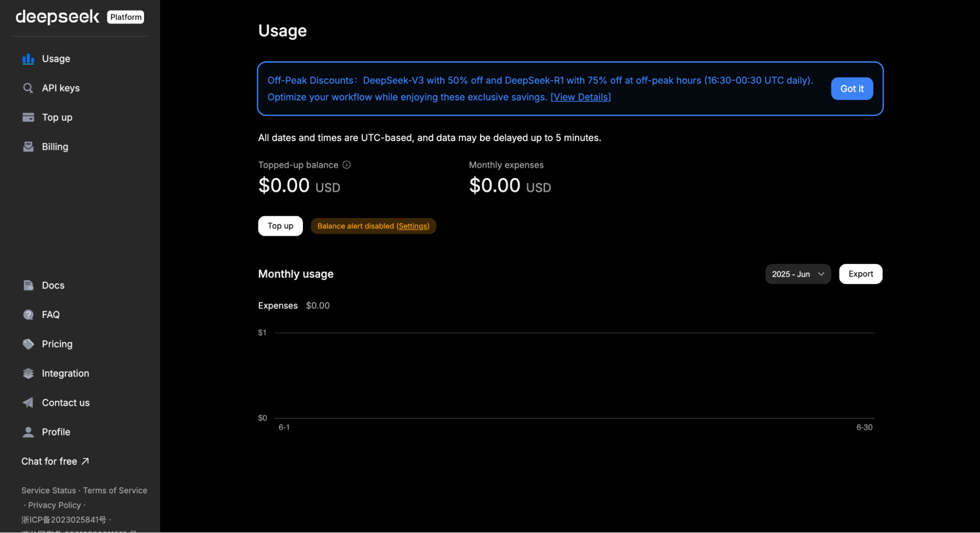Open the Terms of Service link
Image resolution: width=980 pixels, height=533 pixels.
115,490
